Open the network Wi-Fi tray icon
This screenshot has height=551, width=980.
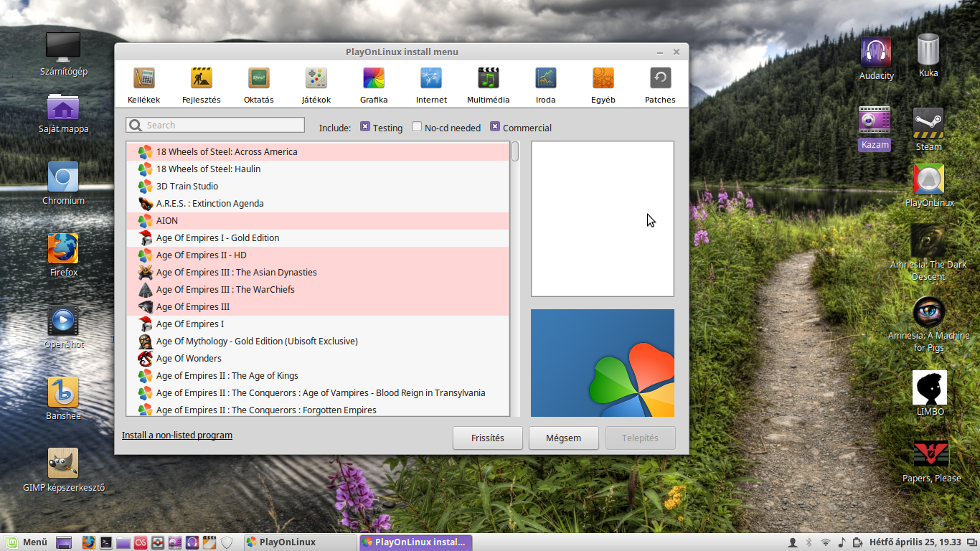(x=826, y=542)
